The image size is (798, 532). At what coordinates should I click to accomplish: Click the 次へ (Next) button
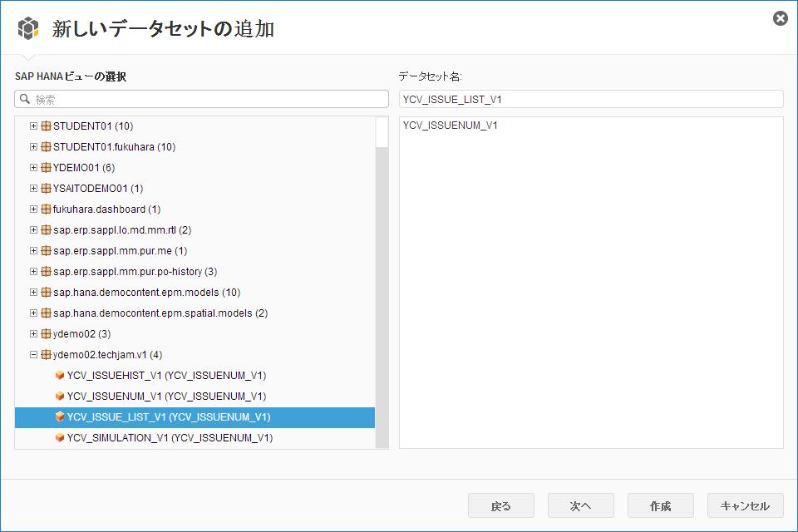coord(581,505)
